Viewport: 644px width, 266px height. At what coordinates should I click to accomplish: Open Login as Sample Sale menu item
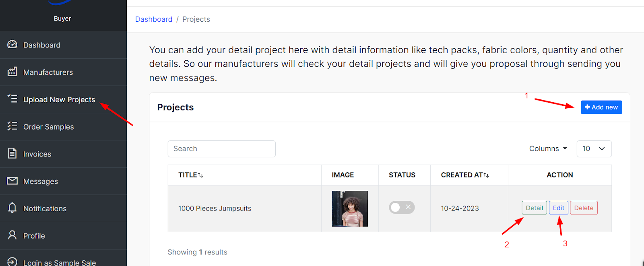click(x=59, y=262)
